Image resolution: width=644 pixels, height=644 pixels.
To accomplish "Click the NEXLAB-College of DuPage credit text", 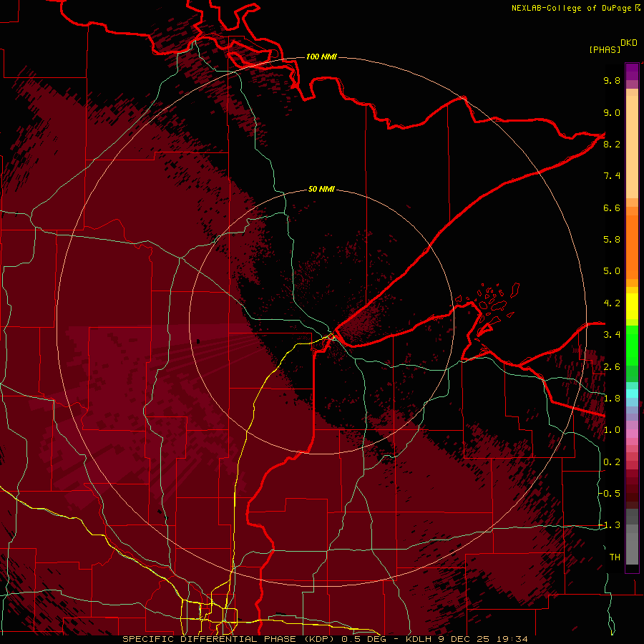I will point(571,8).
